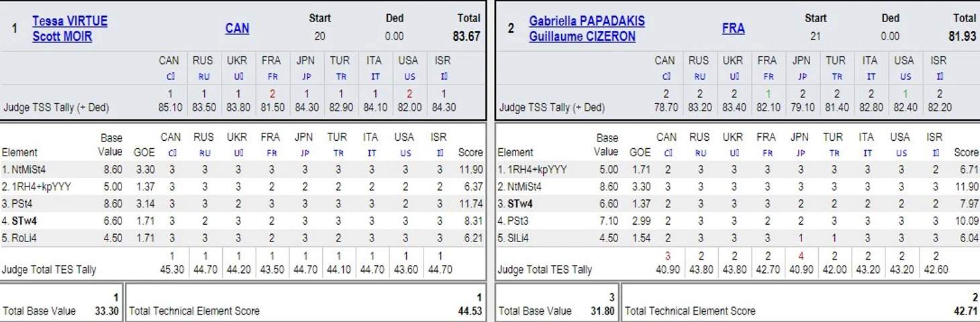Click US judge code in Papadakis/Cizeron TSS tally header
The width and height of the screenshot is (980, 322).
click(x=905, y=76)
